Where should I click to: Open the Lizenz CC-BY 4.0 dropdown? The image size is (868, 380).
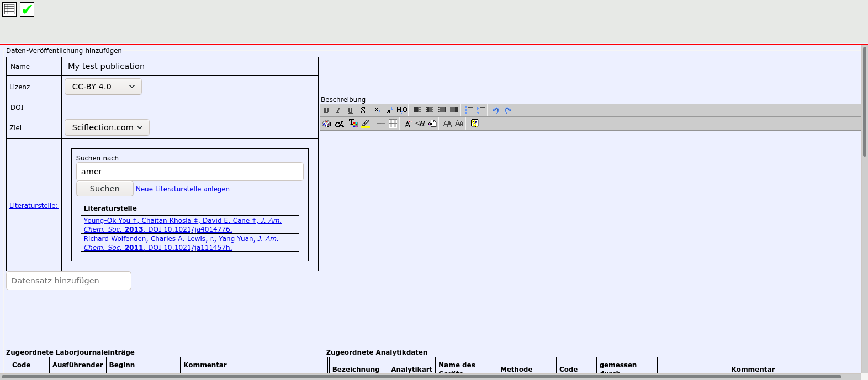point(103,87)
